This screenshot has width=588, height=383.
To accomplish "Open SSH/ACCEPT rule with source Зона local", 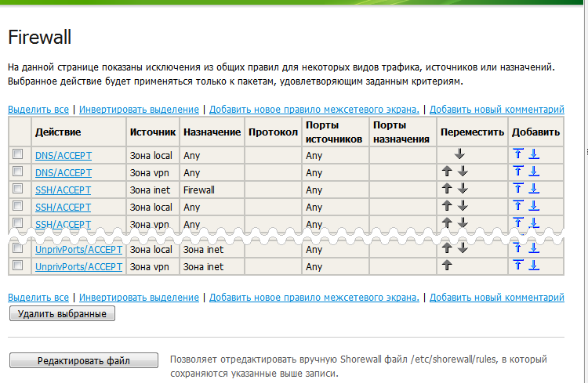I will click(63, 208).
